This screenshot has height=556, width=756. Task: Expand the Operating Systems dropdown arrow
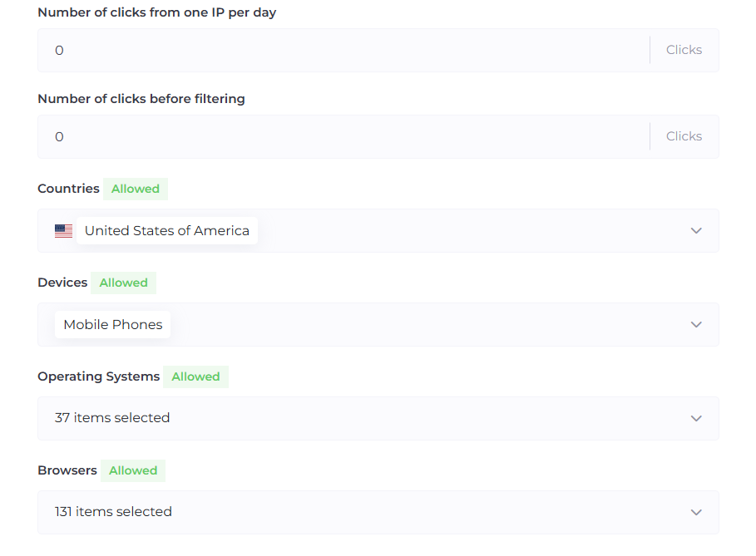pyautogui.click(x=696, y=419)
